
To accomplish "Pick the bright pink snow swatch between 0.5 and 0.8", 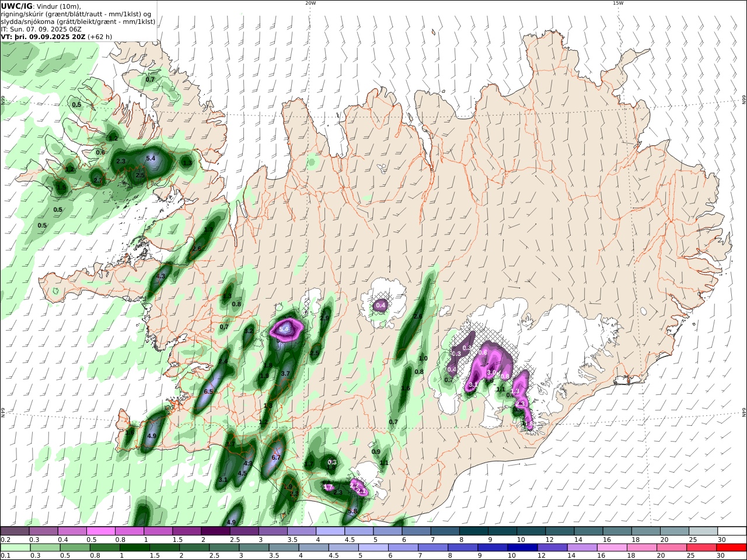I will click(x=100, y=531).
